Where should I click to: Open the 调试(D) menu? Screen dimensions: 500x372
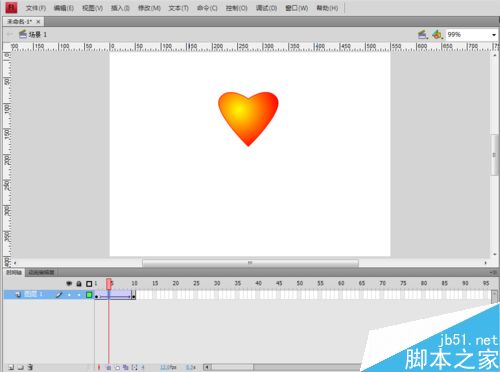click(x=266, y=8)
